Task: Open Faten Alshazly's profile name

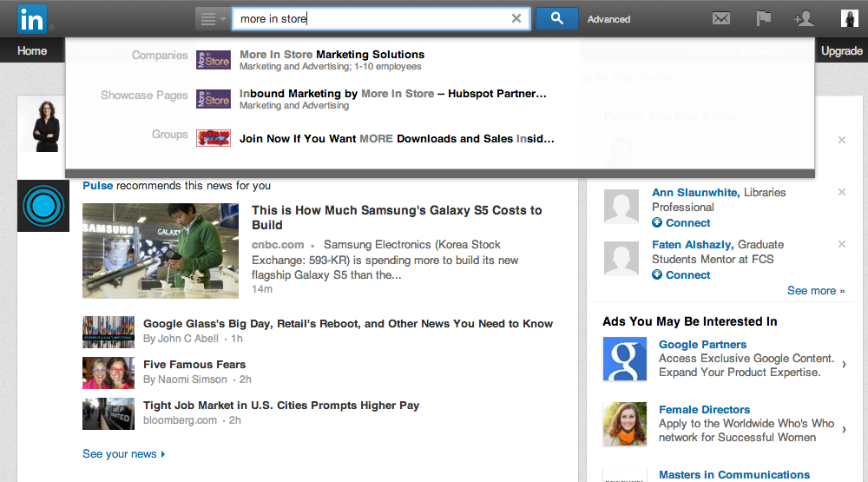Action: (x=693, y=244)
